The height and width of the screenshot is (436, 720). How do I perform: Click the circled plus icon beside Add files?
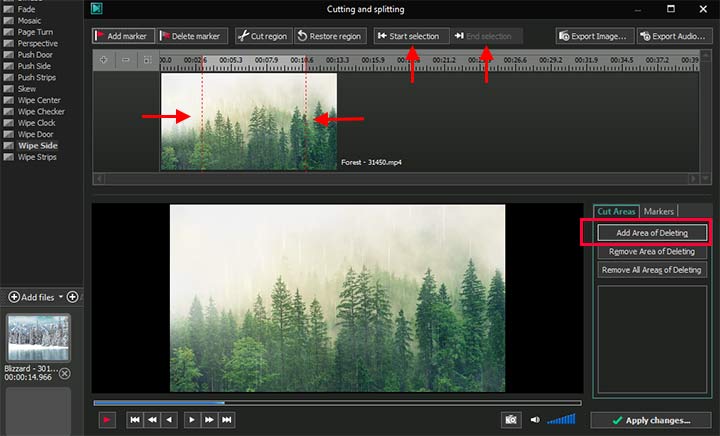tap(73, 297)
